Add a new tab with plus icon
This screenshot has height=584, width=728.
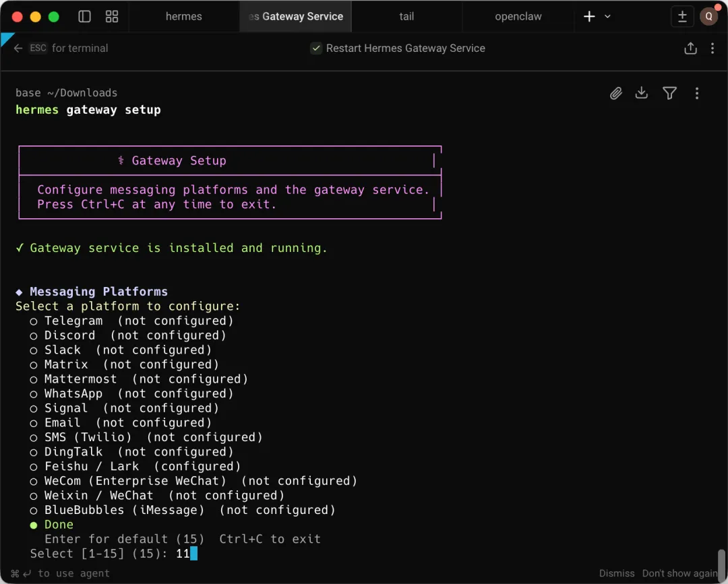pyautogui.click(x=589, y=17)
